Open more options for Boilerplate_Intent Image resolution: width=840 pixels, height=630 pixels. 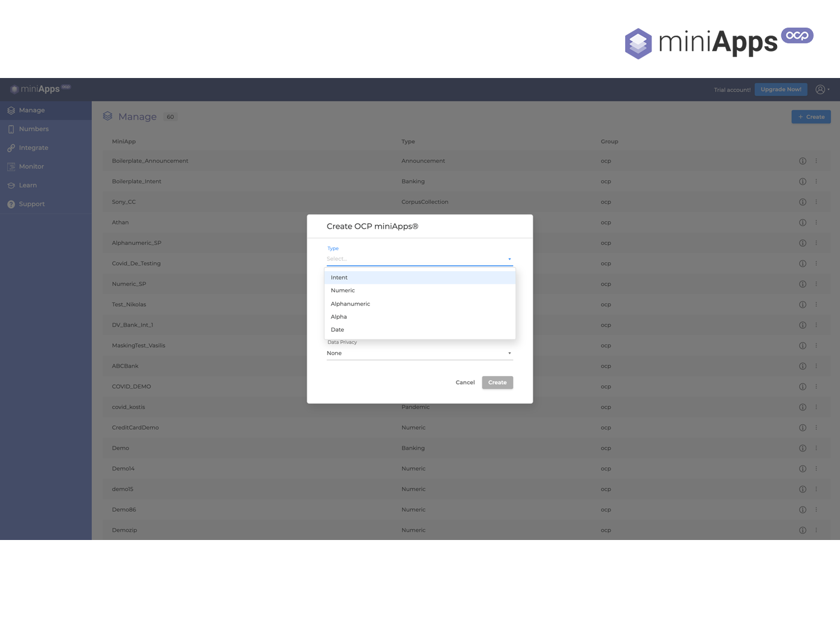(816, 181)
